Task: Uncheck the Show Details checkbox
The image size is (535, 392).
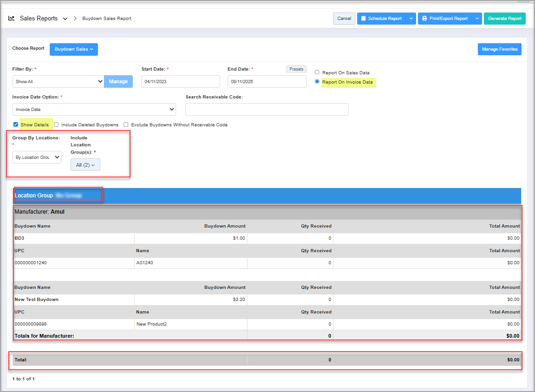Action: click(x=16, y=124)
